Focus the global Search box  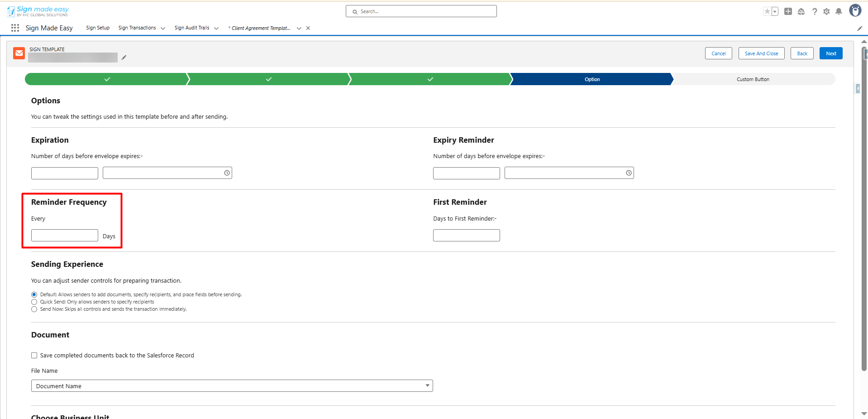coord(421,11)
